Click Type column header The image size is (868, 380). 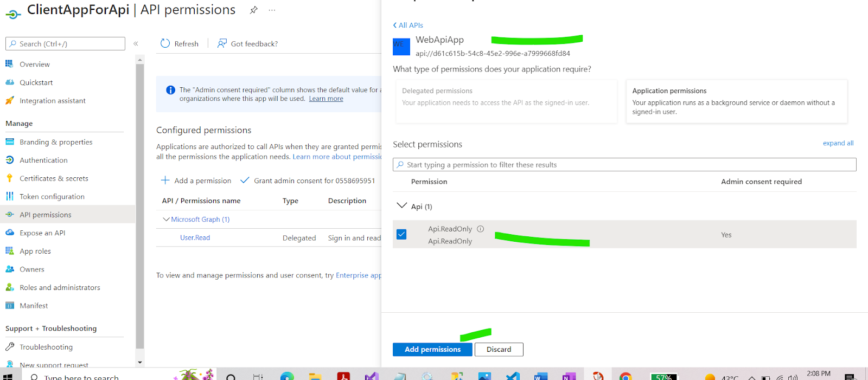pyautogui.click(x=290, y=201)
